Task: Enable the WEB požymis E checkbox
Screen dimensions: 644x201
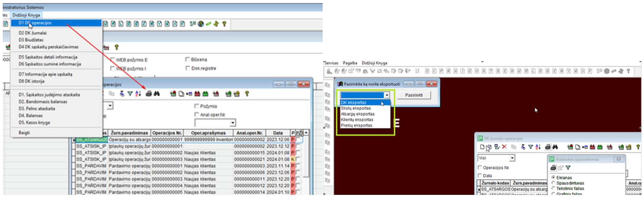Action: click(x=112, y=60)
